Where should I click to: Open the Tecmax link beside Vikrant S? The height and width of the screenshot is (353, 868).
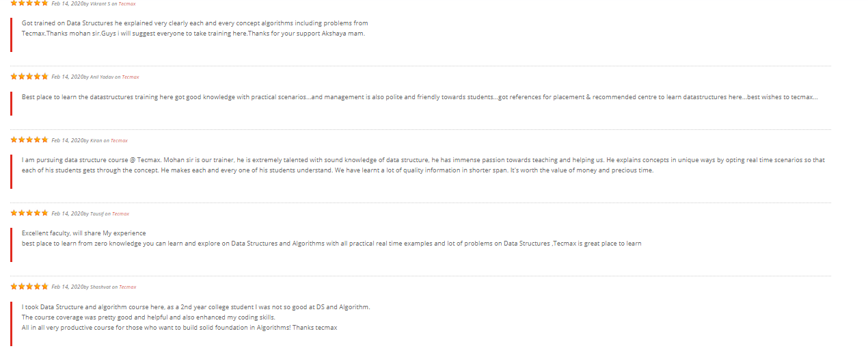127,3
